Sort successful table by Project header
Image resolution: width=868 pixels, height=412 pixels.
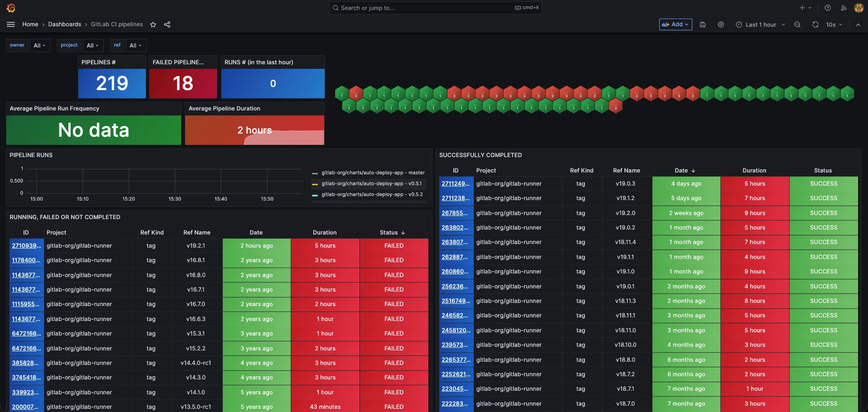(x=486, y=170)
